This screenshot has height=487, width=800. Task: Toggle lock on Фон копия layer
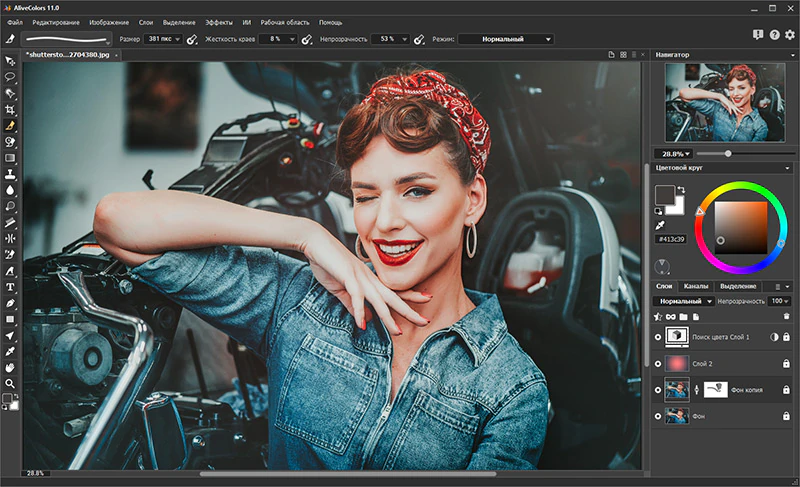click(x=786, y=390)
